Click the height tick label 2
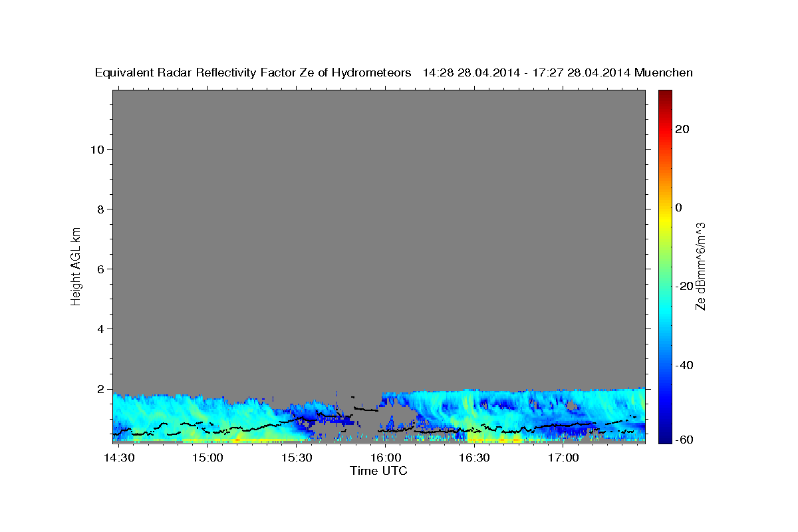 click(x=100, y=389)
